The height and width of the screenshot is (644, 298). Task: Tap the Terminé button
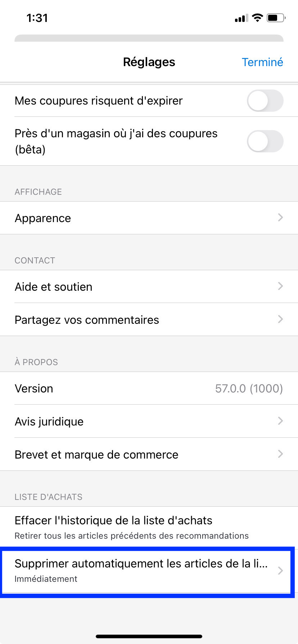click(x=262, y=62)
